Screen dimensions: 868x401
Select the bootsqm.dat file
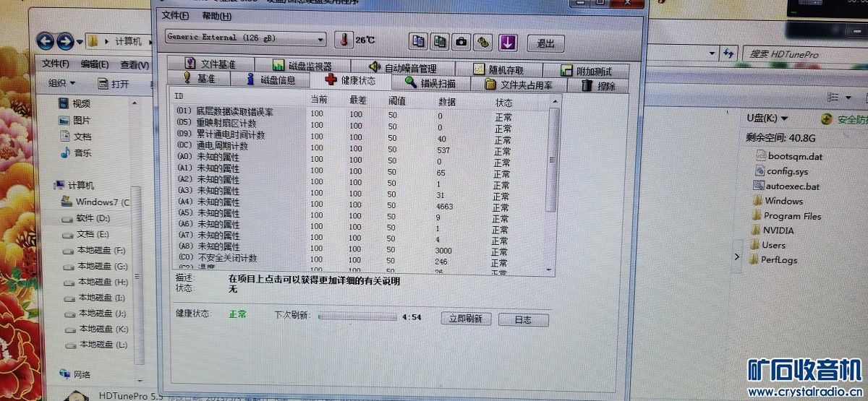click(788, 155)
